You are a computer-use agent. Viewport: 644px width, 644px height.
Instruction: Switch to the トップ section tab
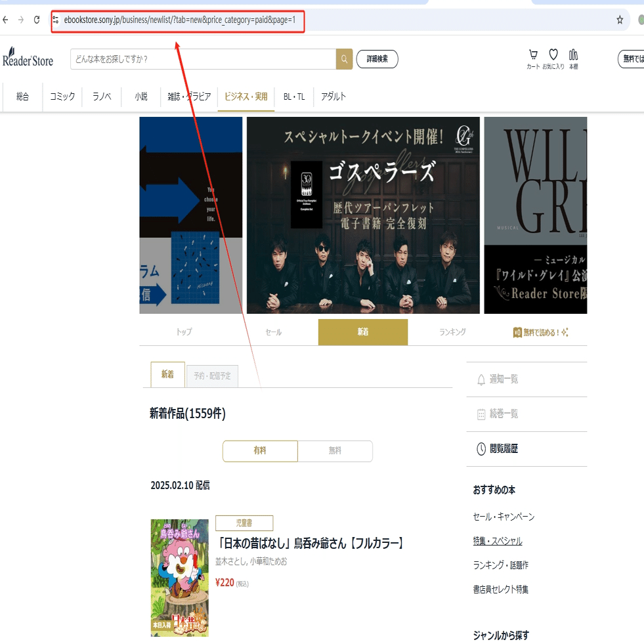184,332
